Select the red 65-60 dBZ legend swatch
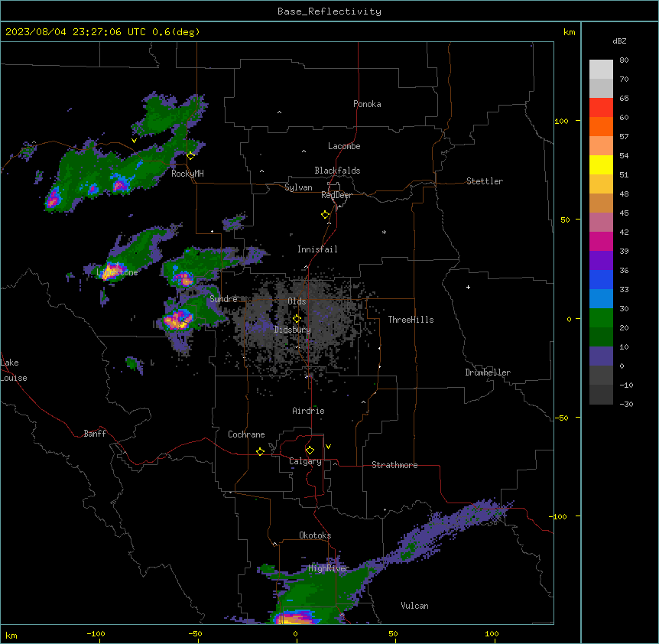Image resolution: width=659 pixels, height=644 pixels. [601, 108]
